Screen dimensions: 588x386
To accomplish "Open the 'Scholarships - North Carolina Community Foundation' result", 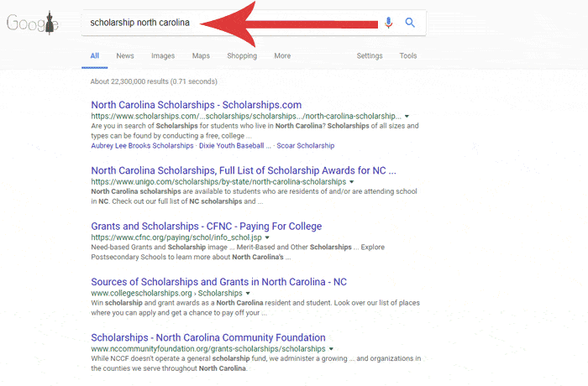I will pyautogui.click(x=208, y=337).
